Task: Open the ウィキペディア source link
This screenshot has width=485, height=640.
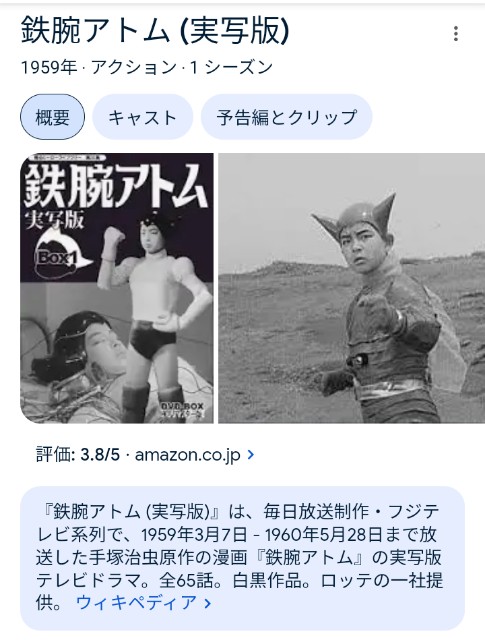Action: 137,603
